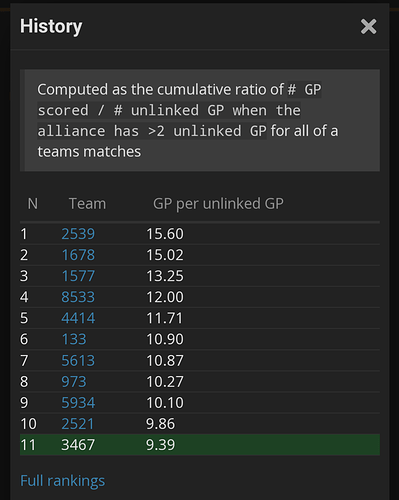This screenshot has width=399, height=500.
Task: Click the N column header
Action: (33, 204)
